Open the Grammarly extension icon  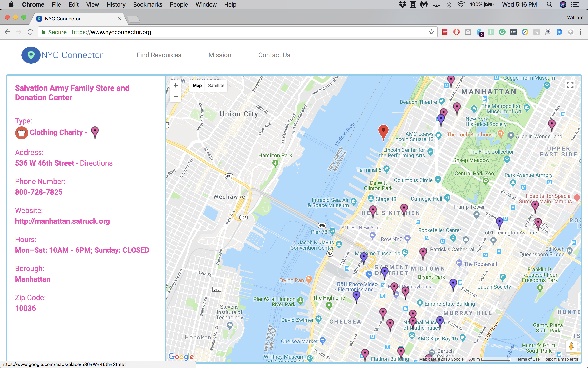502,32
